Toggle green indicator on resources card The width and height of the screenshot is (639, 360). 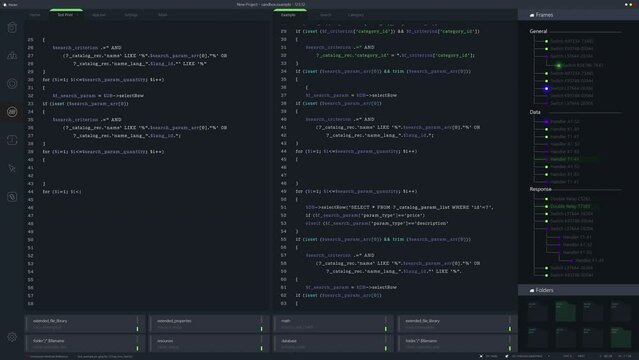[262, 348]
